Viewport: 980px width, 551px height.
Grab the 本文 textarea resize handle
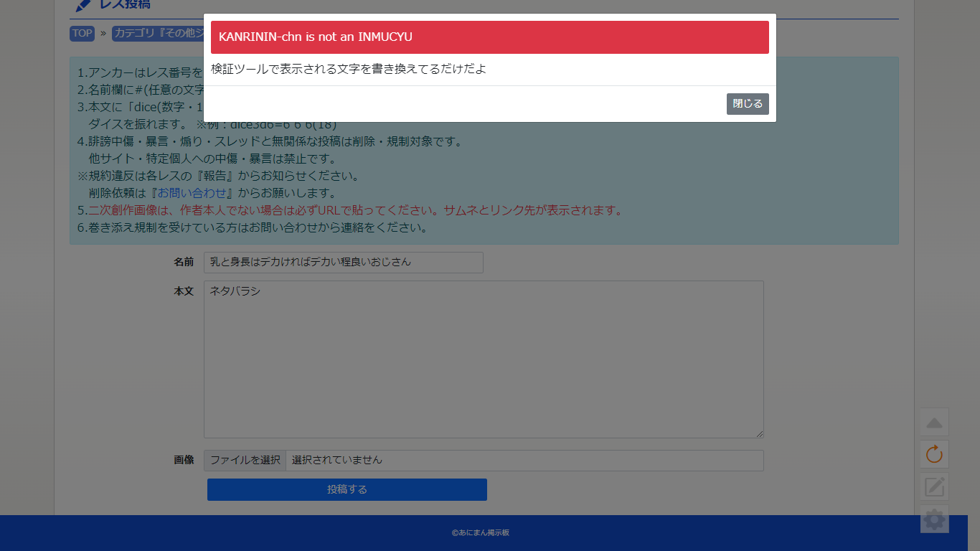(x=759, y=433)
